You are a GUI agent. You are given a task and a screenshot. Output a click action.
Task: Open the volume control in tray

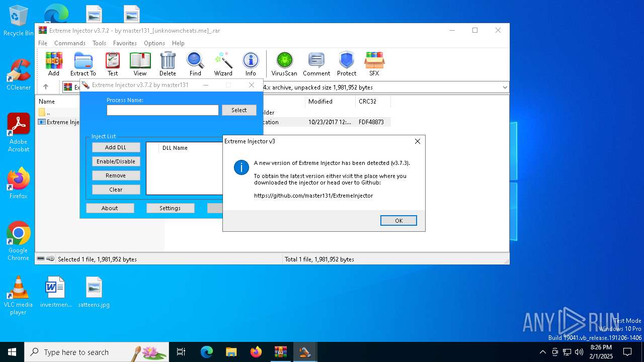(579, 352)
